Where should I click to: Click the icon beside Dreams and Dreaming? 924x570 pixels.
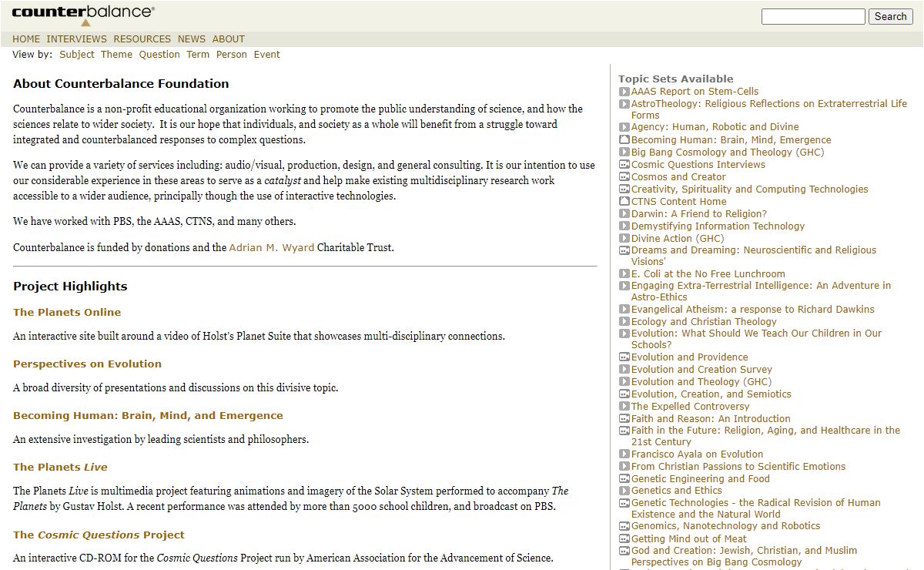click(624, 250)
